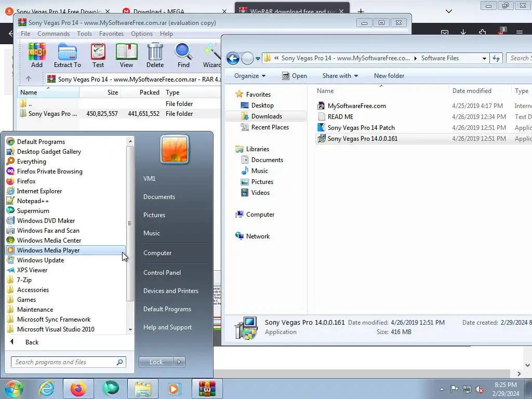
Task: Open recent pages dropdown beside nav arrows
Action: pos(258,59)
